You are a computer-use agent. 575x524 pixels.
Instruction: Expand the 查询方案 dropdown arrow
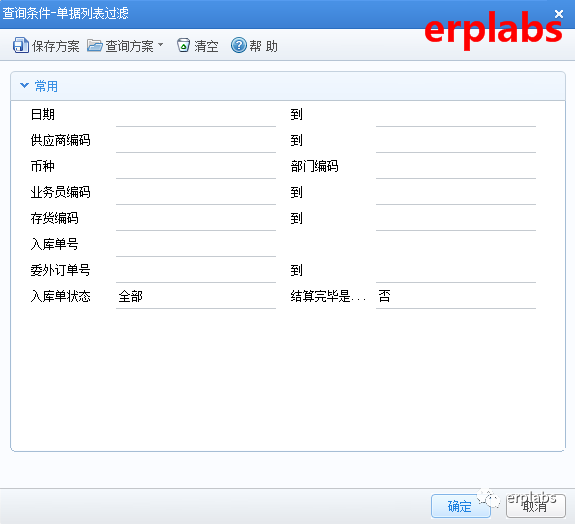pyautogui.click(x=160, y=44)
